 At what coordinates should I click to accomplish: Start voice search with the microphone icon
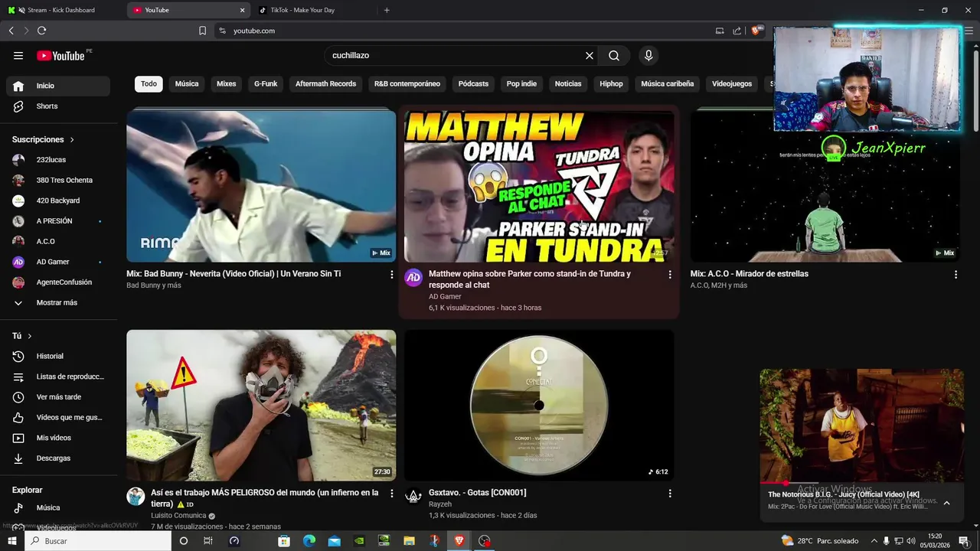pos(648,55)
